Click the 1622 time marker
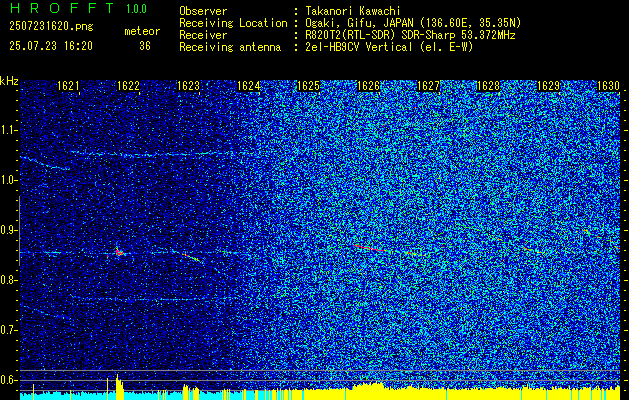The image size is (629, 400). pos(128,86)
